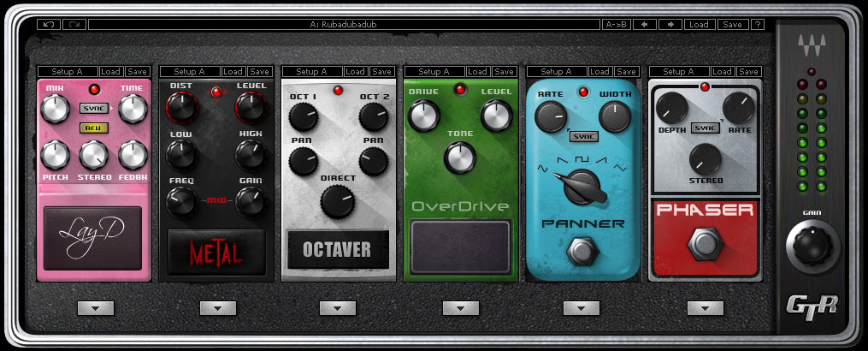The width and height of the screenshot is (868, 351).
Task: Click the WIDTH knob on Panner pedal
Action: [615, 117]
